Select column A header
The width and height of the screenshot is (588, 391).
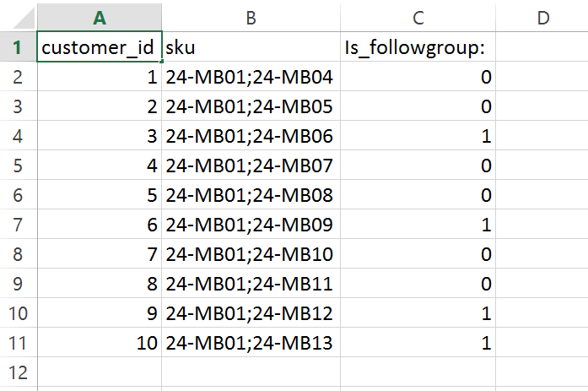pyautogui.click(x=100, y=17)
